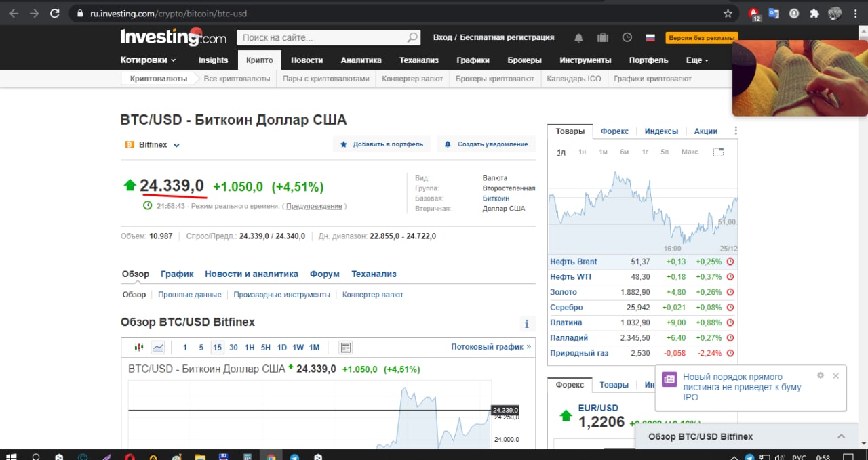Change language via Russian flag icon
868x460 pixels.
point(650,38)
